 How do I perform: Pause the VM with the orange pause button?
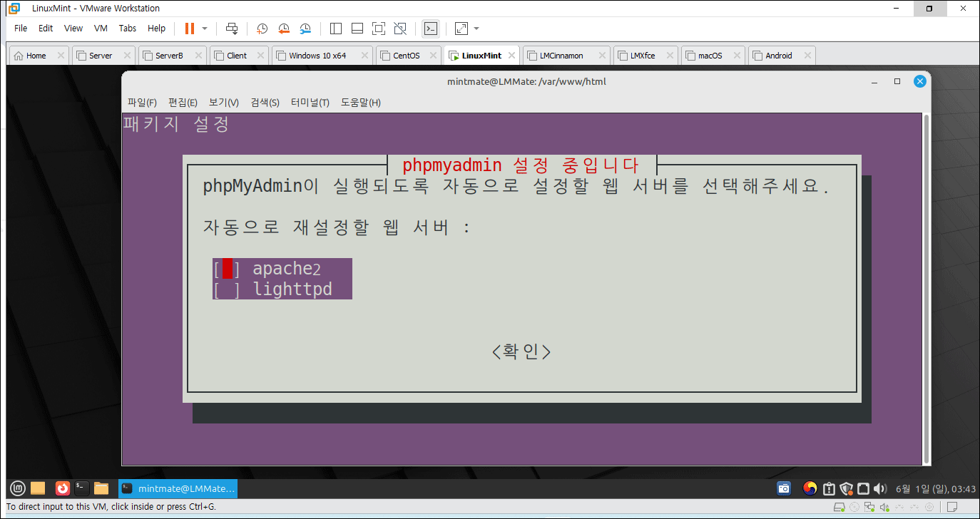[x=190, y=29]
